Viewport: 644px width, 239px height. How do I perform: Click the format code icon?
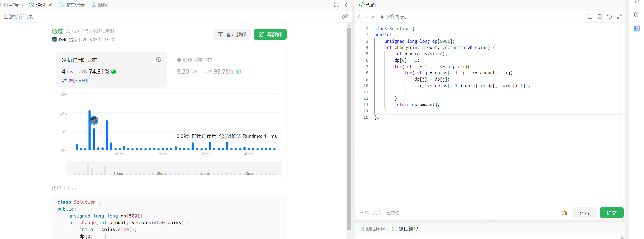590,17
